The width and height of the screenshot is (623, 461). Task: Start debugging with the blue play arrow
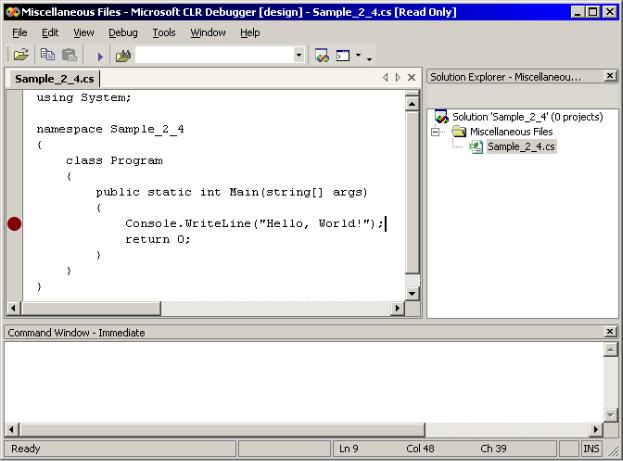click(x=100, y=57)
